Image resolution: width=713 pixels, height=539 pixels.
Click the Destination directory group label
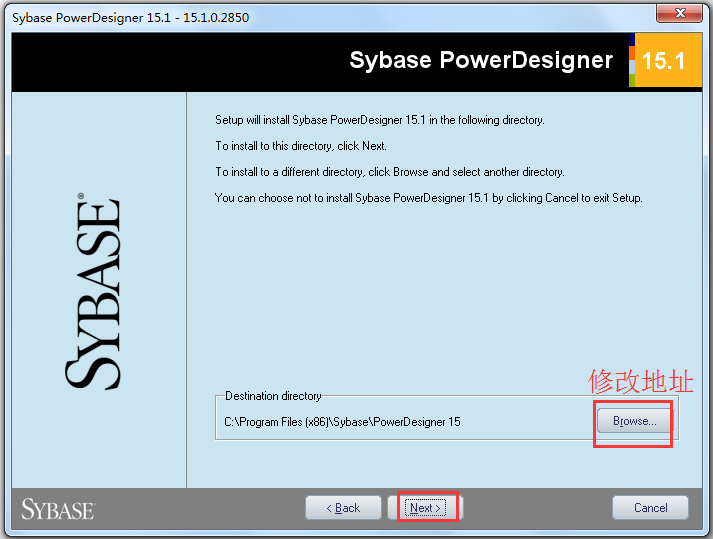click(x=273, y=396)
